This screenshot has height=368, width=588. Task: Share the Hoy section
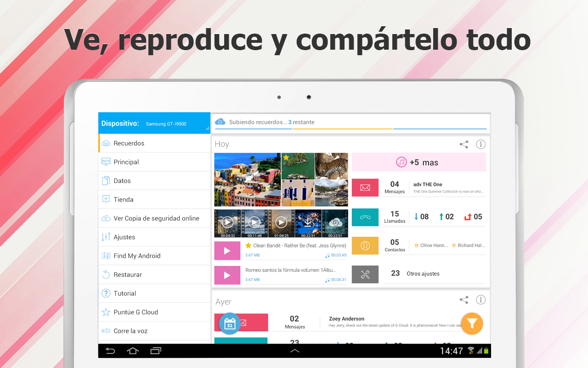point(464,144)
